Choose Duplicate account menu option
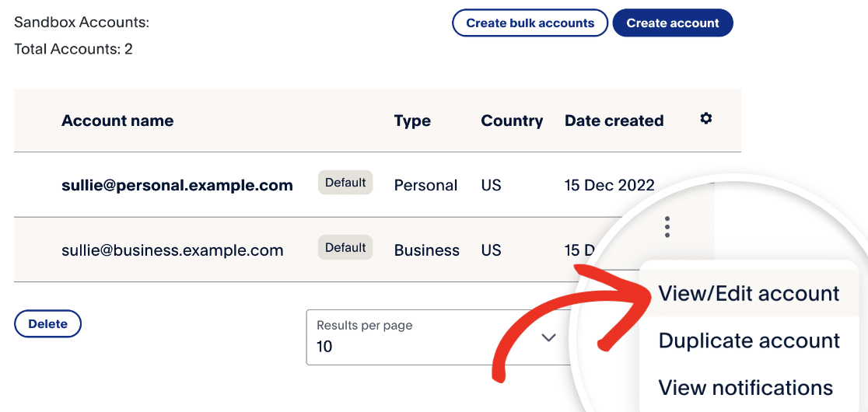 [749, 340]
